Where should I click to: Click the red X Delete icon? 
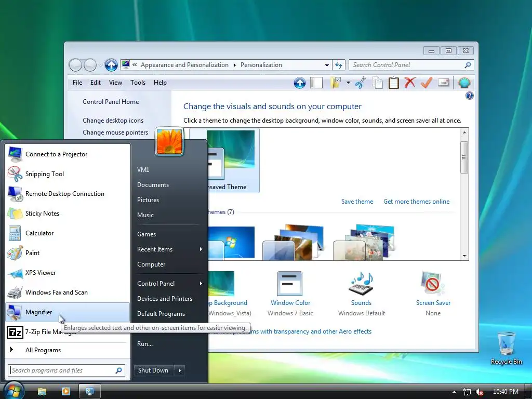tap(410, 83)
